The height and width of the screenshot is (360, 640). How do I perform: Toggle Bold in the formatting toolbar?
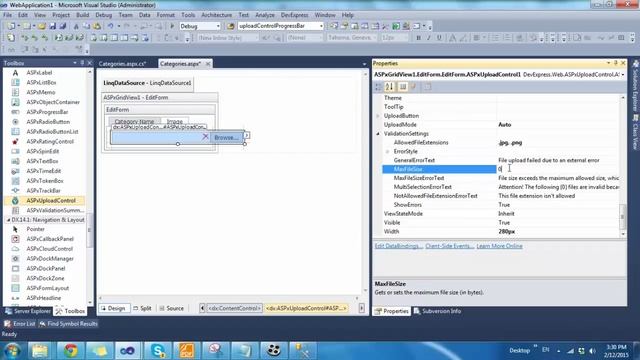(418, 38)
